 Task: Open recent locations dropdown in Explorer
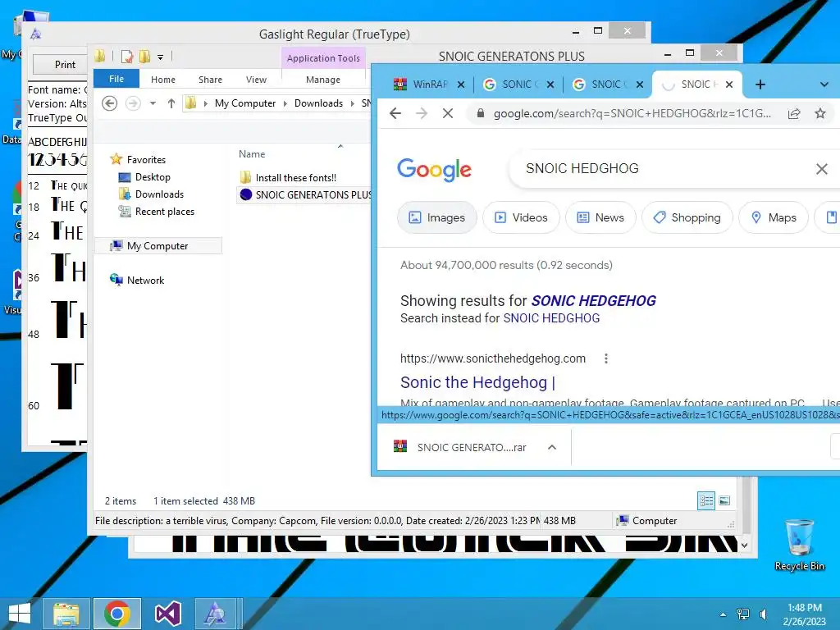point(153,103)
